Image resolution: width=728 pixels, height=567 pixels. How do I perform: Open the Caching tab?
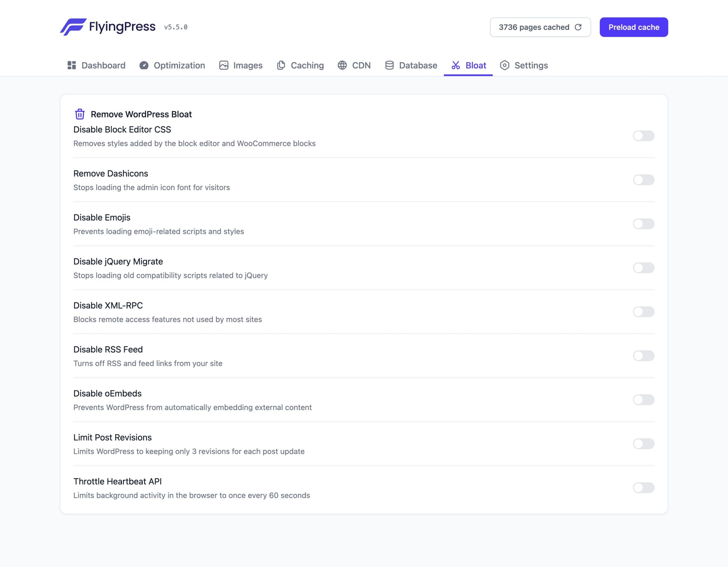pos(300,65)
